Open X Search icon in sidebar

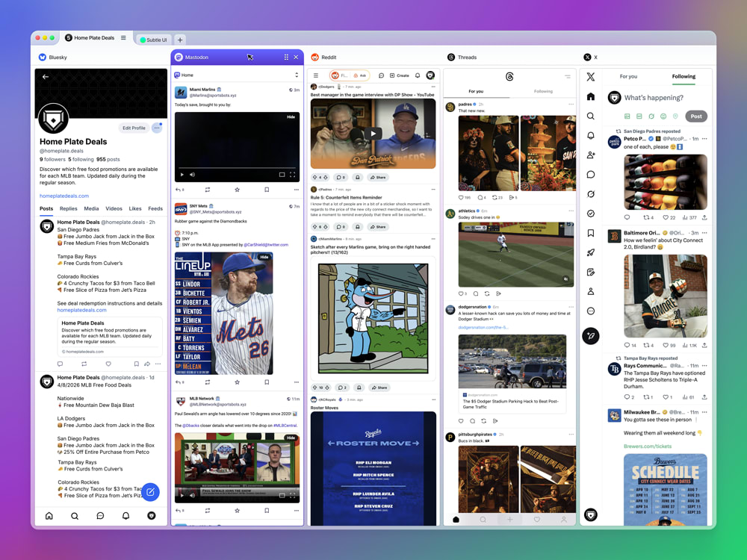591,116
